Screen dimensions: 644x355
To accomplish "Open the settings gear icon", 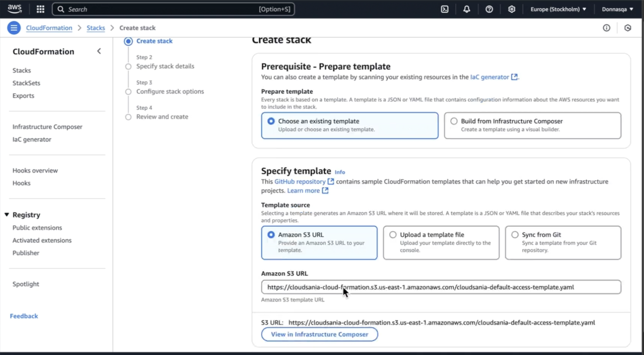I will [511, 9].
